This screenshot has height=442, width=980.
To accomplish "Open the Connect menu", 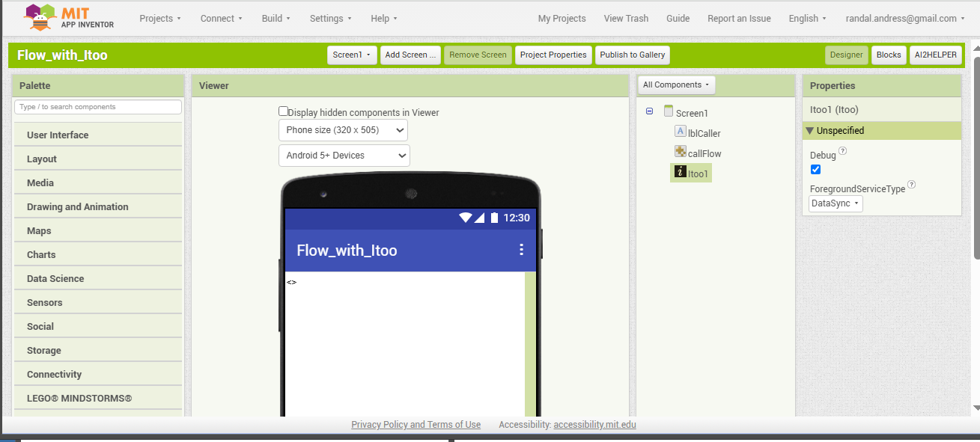I will coord(222,19).
